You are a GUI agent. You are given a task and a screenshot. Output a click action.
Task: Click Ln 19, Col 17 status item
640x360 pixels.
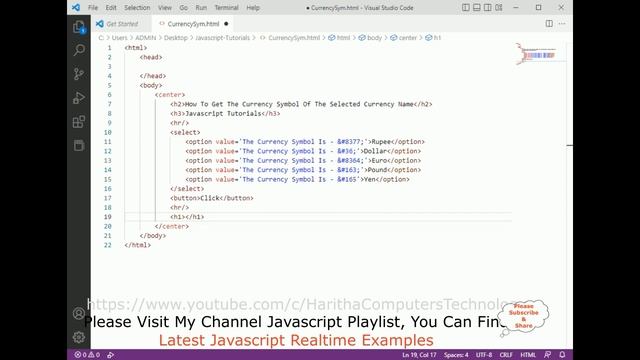point(419,355)
